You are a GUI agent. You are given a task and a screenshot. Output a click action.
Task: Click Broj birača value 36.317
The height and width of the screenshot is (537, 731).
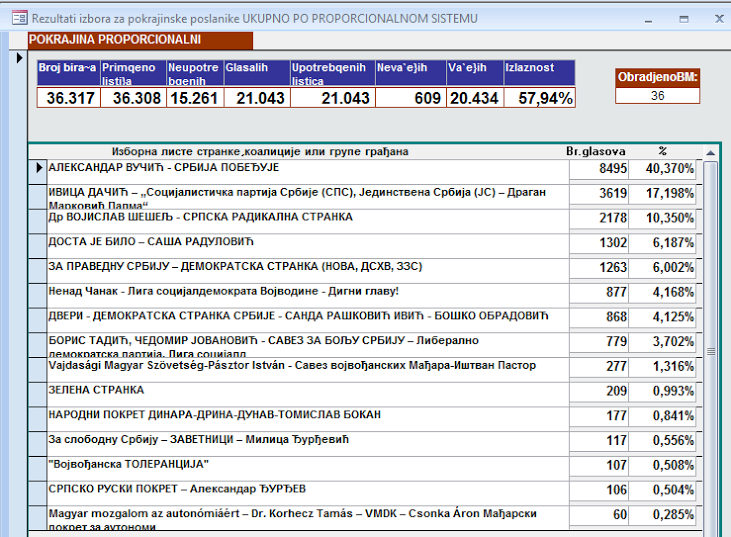tap(69, 98)
